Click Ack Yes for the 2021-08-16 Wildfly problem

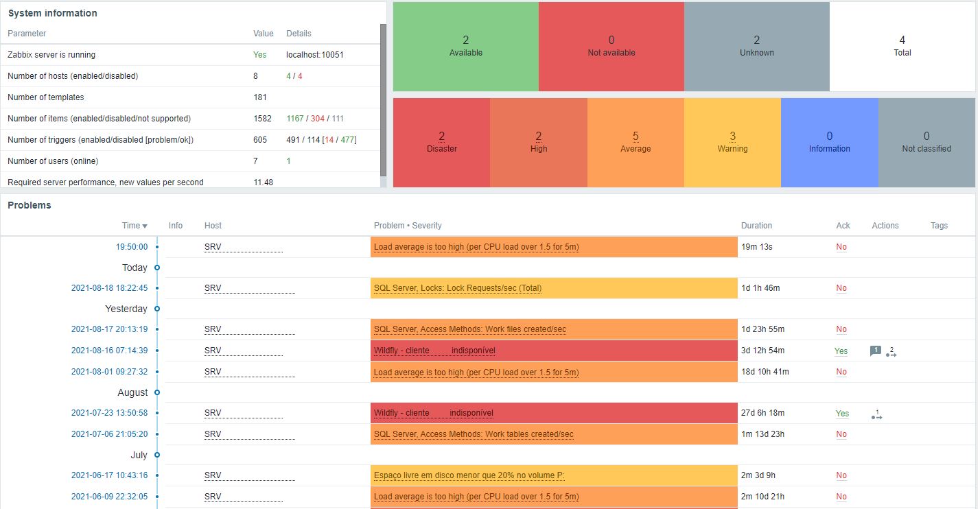841,351
